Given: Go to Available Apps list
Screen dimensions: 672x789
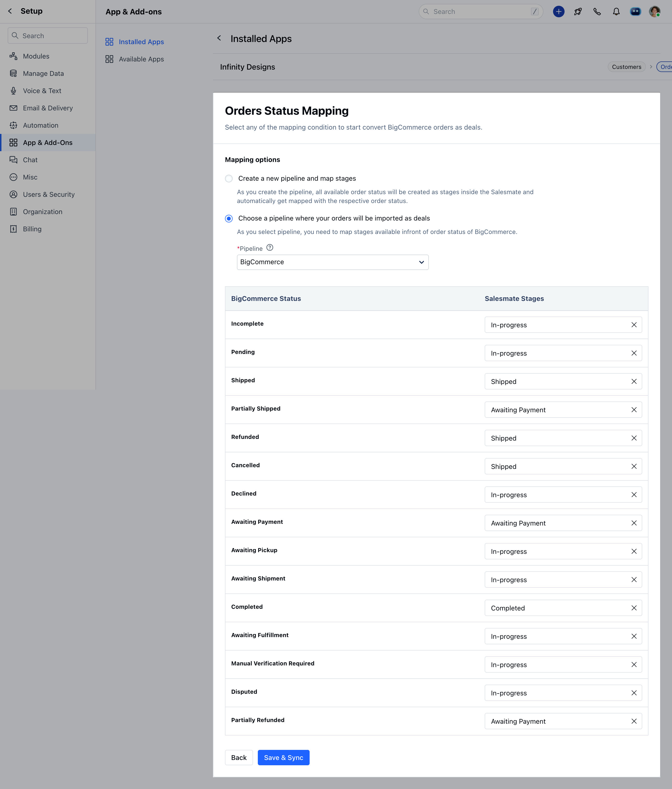Looking at the screenshot, I should pos(135,59).
